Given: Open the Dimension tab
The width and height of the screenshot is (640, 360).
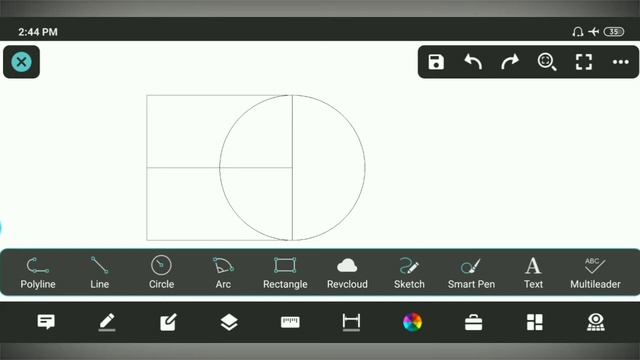Looking at the screenshot, I should (351, 322).
